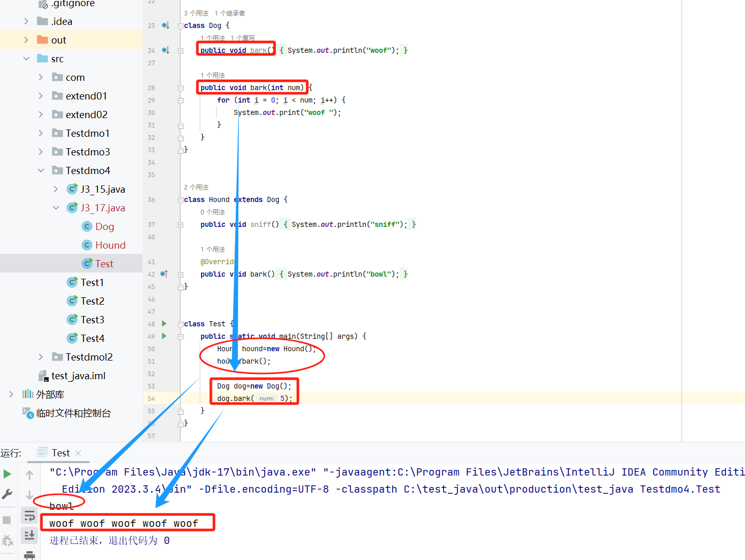Image resolution: width=745 pixels, height=560 pixels.
Task: Click the bug exit/dump icon in Run panel
Action: pyautogui.click(x=7, y=541)
